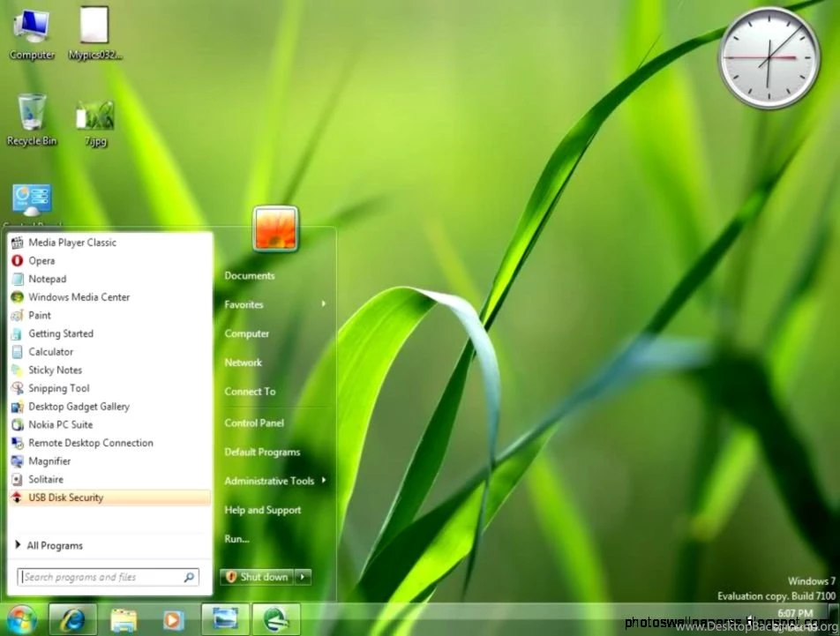Expand the Favorites submenu arrow
This screenshot has width=840, height=636.
point(324,304)
